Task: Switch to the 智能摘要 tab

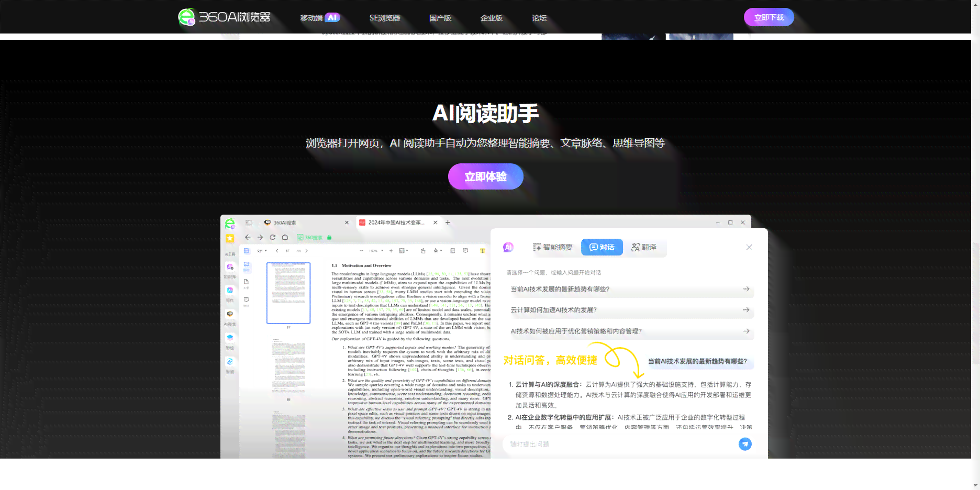Action: coord(552,247)
